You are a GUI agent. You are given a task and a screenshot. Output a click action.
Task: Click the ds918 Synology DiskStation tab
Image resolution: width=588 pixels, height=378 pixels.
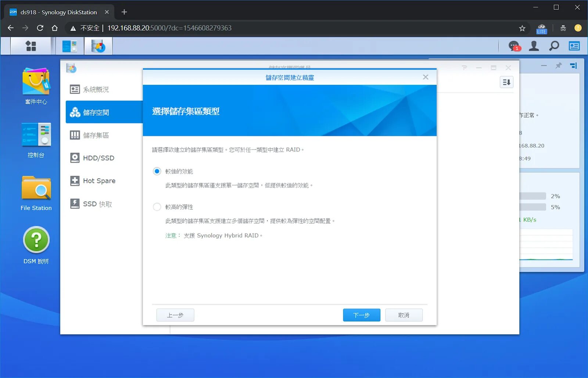pyautogui.click(x=59, y=12)
